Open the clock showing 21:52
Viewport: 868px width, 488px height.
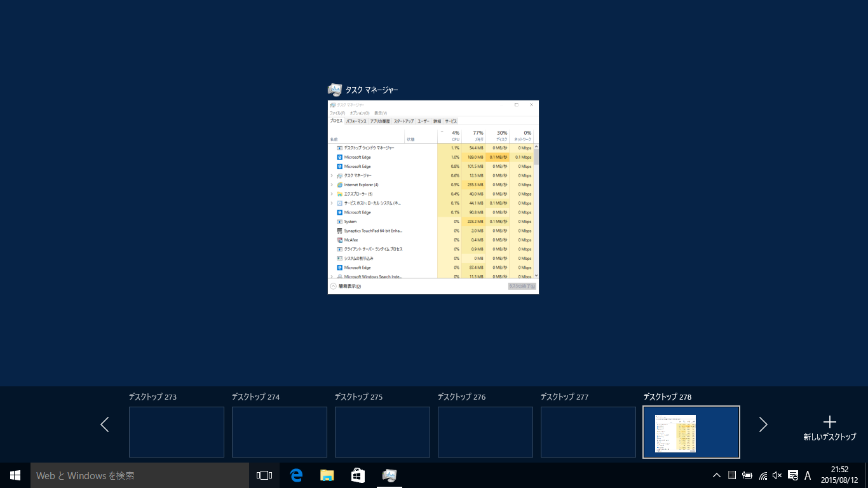pyautogui.click(x=839, y=475)
